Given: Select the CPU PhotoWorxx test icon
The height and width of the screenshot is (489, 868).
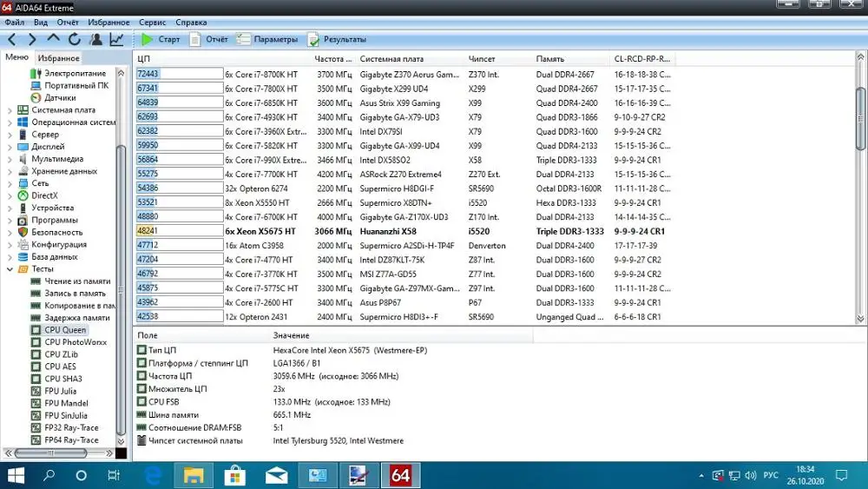Looking at the screenshot, I should (x=36, y=342).
